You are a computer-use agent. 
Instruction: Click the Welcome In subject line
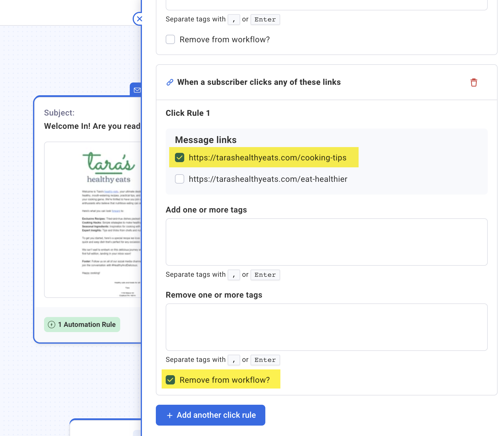point(92,126)
